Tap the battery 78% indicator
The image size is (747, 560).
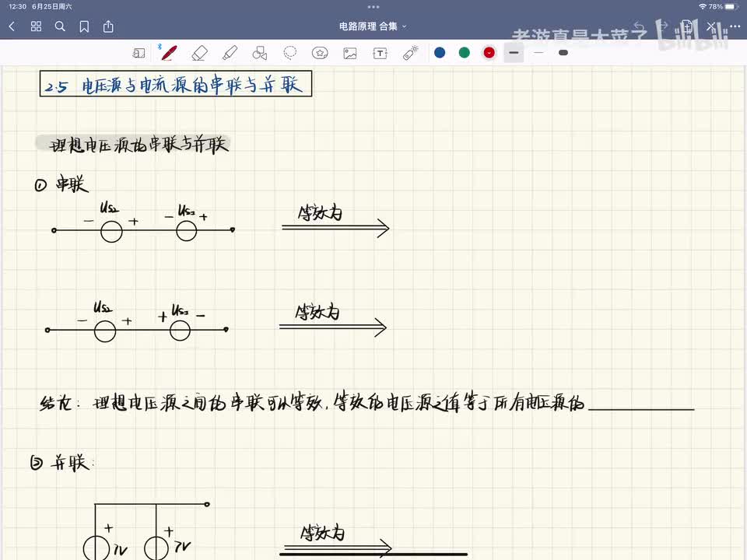click(x=722, y=7)
